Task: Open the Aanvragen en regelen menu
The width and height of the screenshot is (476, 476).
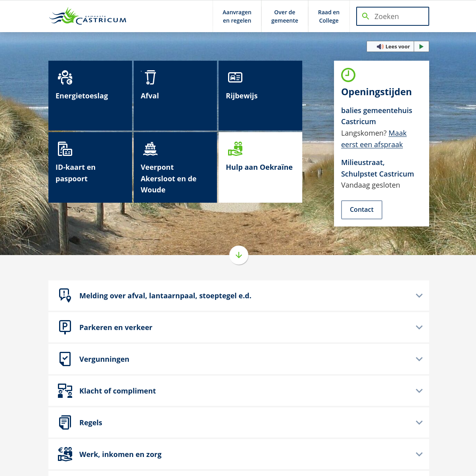Action: point(237,16)
